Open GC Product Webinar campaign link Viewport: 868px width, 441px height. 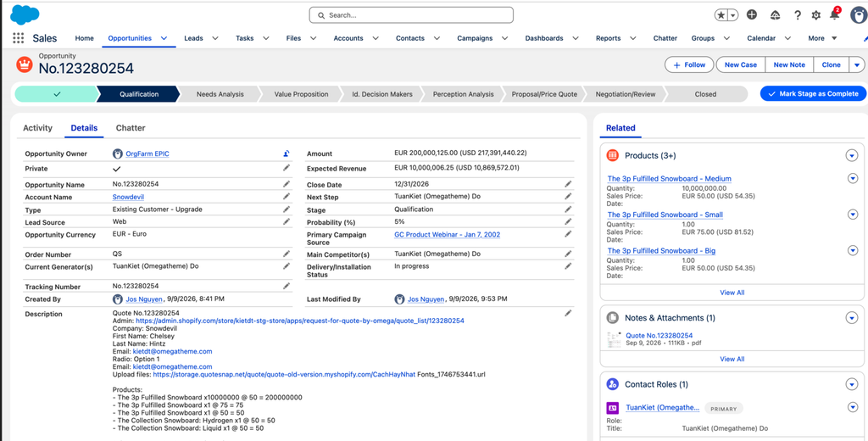pos(448,234)
